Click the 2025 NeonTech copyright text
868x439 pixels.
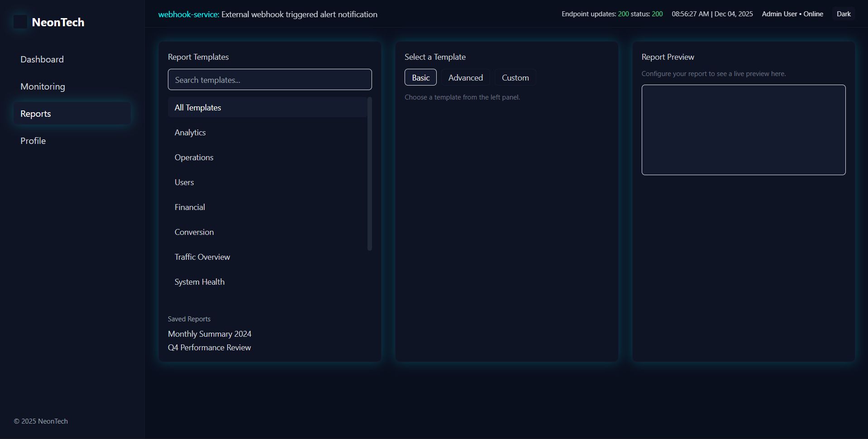tap(41, 421)
